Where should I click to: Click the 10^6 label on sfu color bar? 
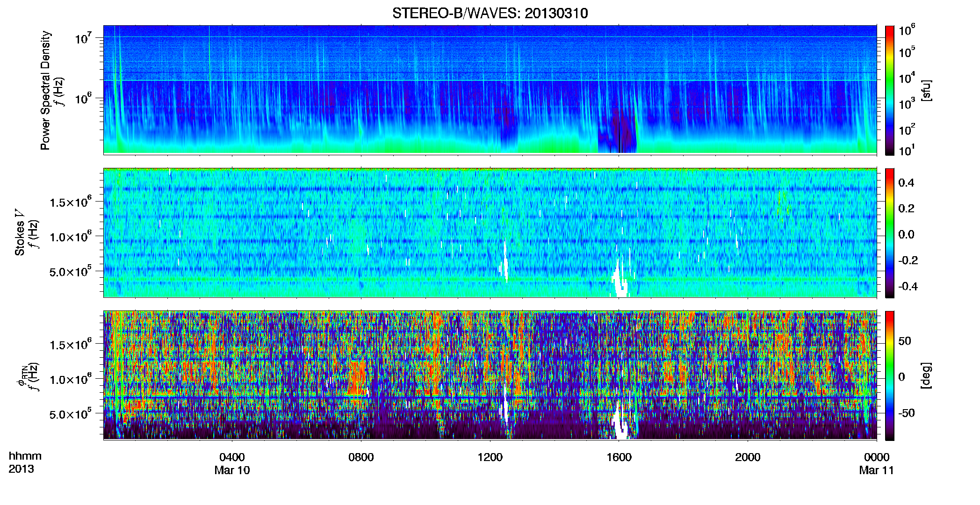click(x=907, y=30)
